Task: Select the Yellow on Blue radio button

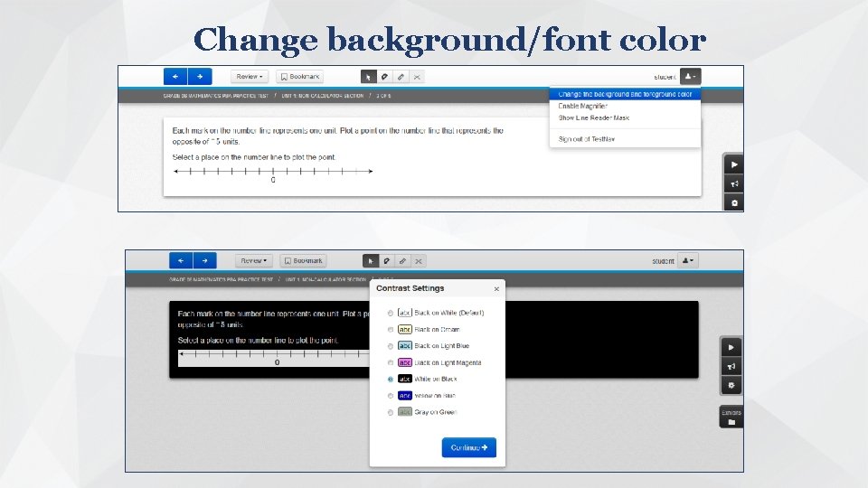Action: pos(391,396)
